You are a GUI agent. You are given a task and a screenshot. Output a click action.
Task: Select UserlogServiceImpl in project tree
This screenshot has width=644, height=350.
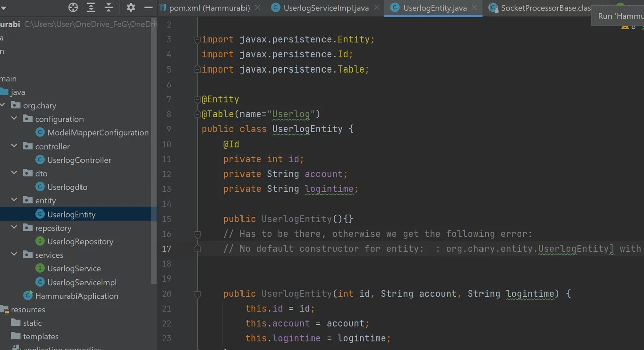pyautogui.click(x=82, y=283)
